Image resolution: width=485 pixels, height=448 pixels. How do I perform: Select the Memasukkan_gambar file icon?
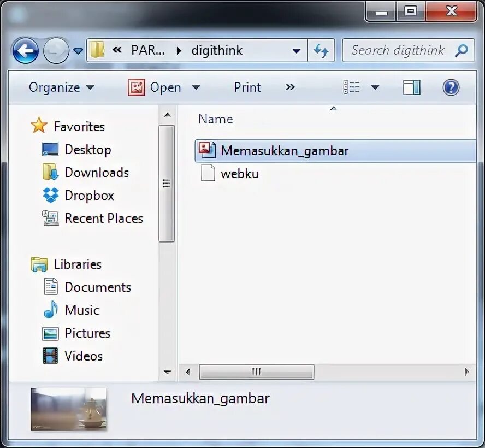(x=207, y=150)
